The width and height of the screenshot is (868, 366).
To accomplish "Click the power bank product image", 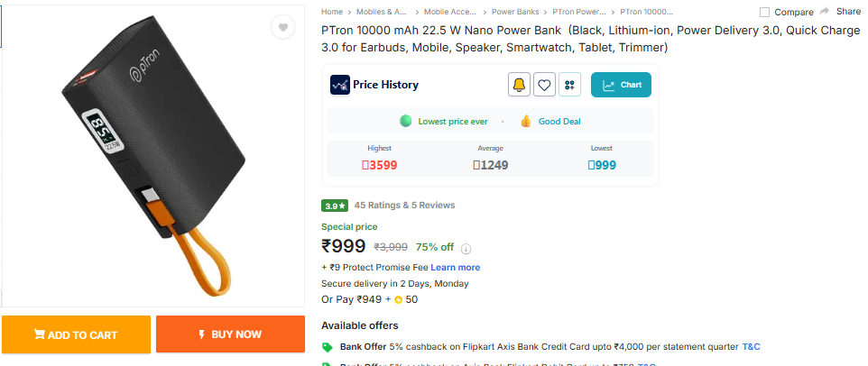I will coord(153,153).
